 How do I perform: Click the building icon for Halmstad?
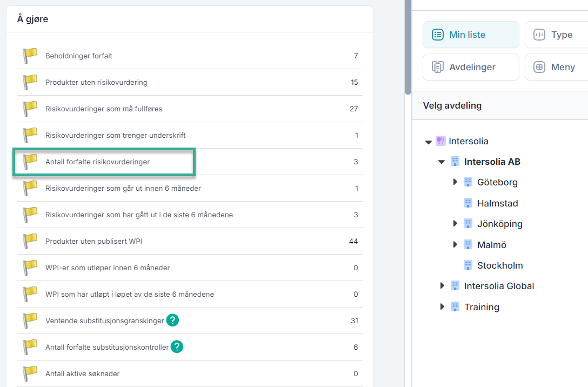pyautogui.click(x=468, y=203)
